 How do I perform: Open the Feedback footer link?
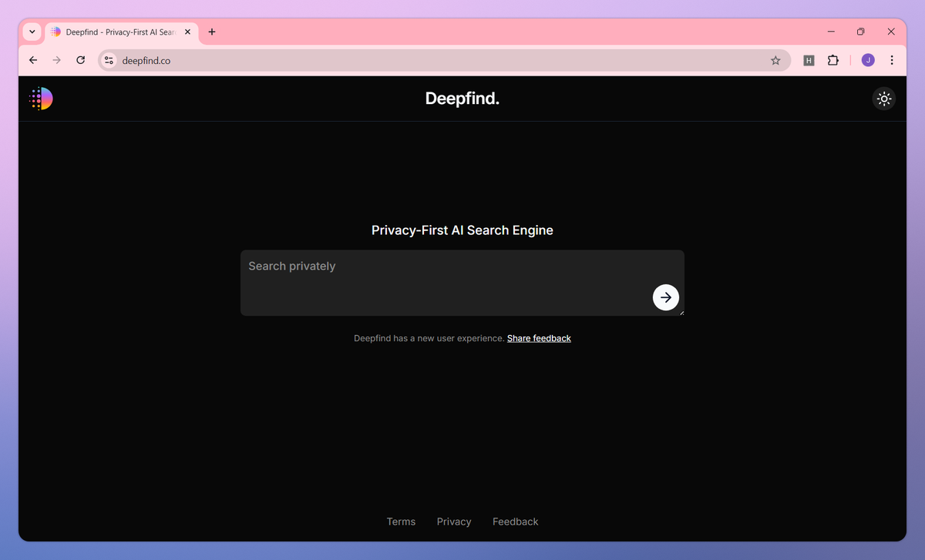[x=516, y=521]
